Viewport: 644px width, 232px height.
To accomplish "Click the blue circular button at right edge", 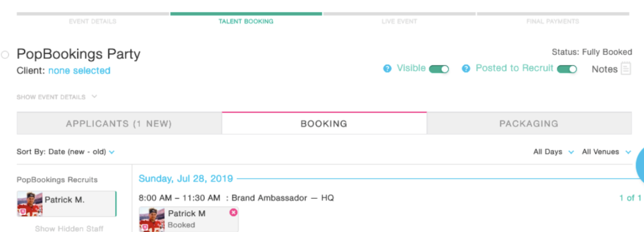I will click(x=640, y=164).
